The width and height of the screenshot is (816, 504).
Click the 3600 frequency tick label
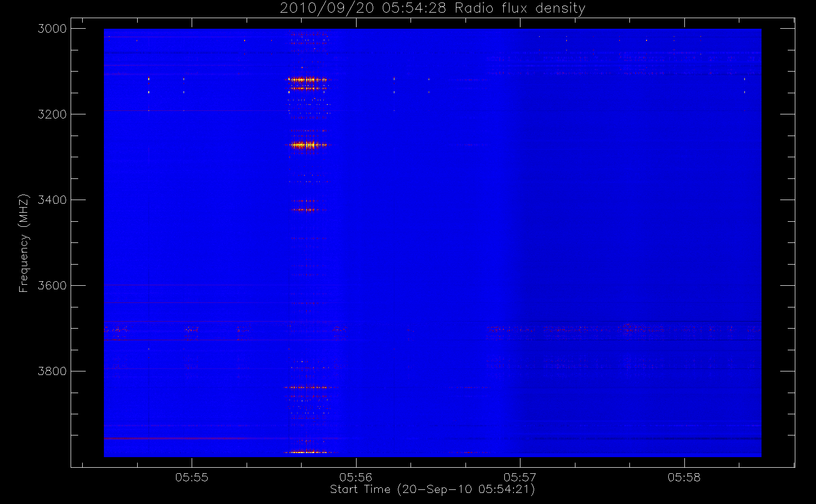[52, 286]
